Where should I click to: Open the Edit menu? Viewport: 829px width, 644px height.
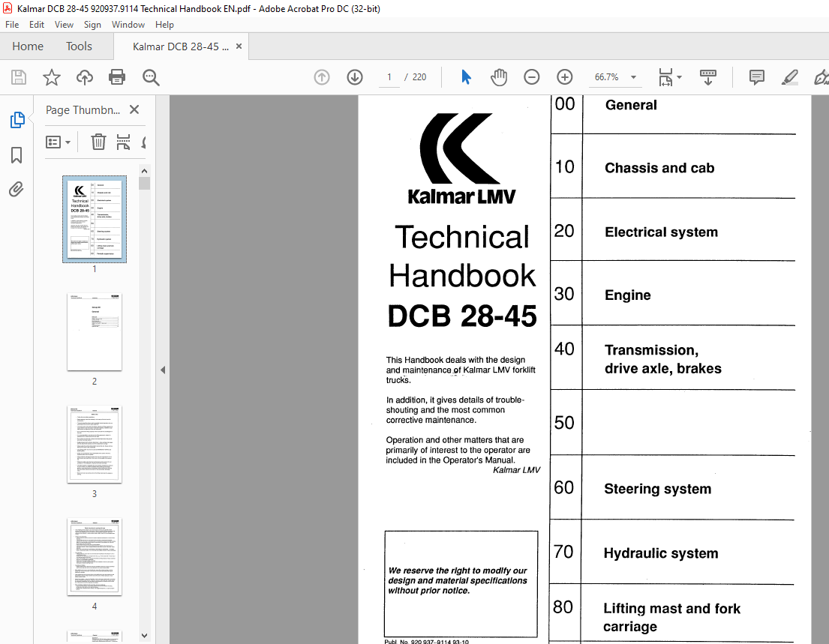tap(37, 24)
